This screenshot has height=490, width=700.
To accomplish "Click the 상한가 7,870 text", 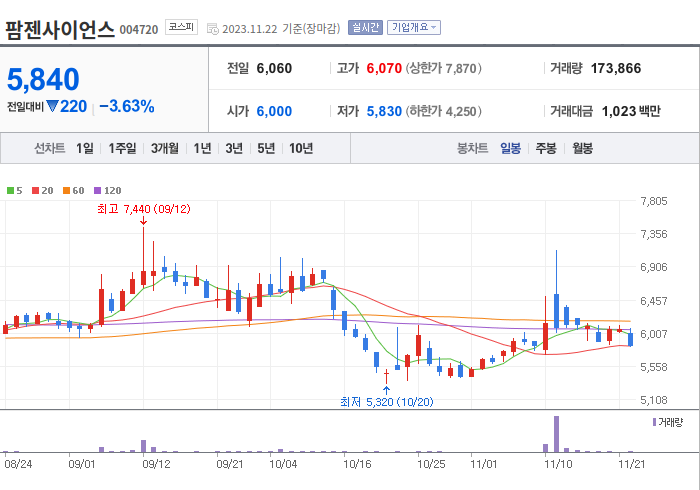I will [443, 68].
